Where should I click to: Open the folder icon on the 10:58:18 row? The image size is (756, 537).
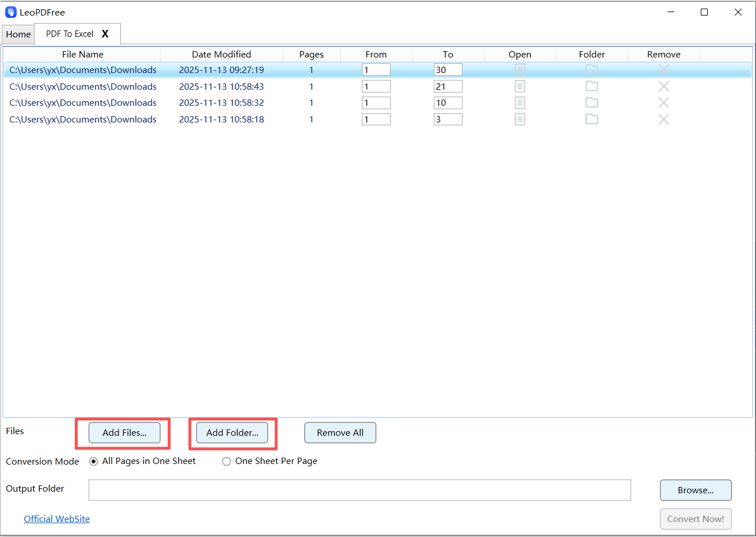pos(591,119)
